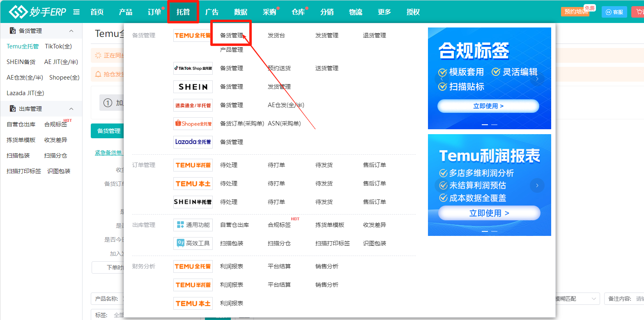Click the orange 预约培训 button
The width and height of the screenshot is (644, 320).
(x=575, y=12)
